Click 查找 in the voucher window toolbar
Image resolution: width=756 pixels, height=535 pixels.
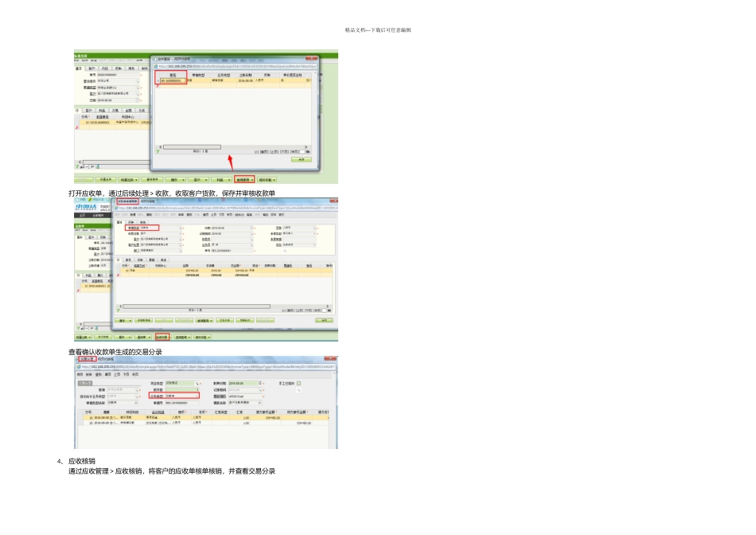99,374
